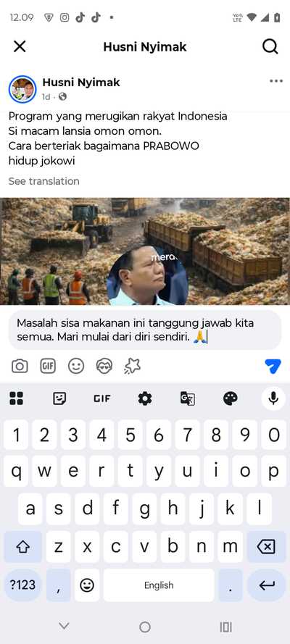This screenshot has height=644, width=290.
Task: Open Husni Nyimak profile name
Action: pyautogui.click(x=81, y=82)
